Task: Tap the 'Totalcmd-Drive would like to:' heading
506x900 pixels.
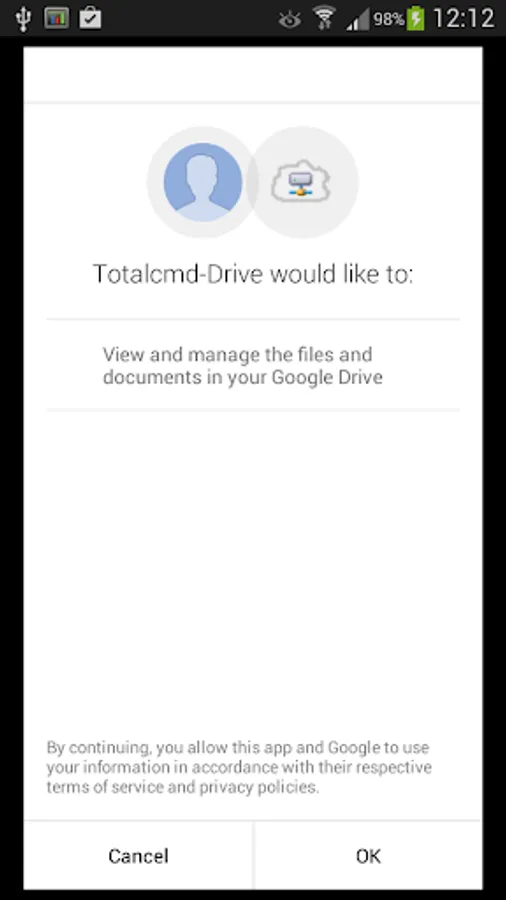Action: click(253, 274)
